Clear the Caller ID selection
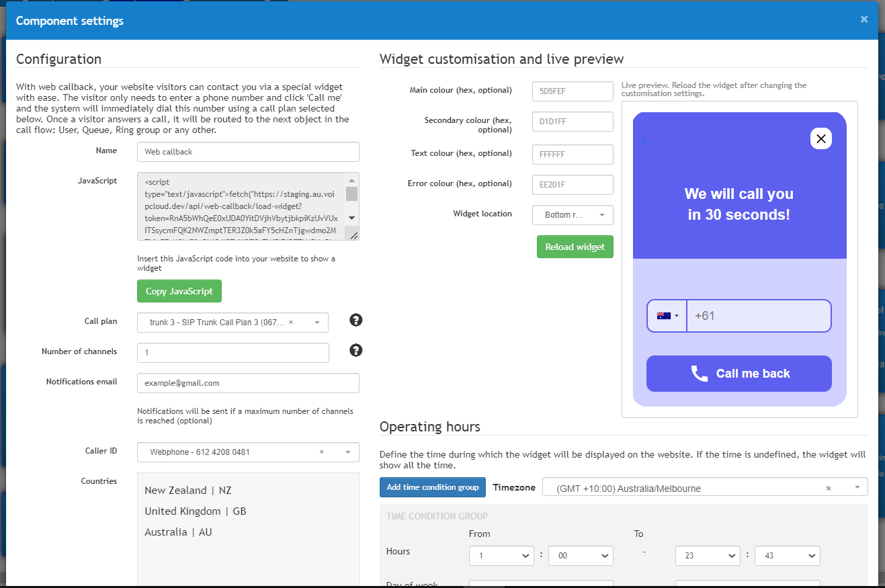This screenshot has height=588, width=885. point(322,452)
